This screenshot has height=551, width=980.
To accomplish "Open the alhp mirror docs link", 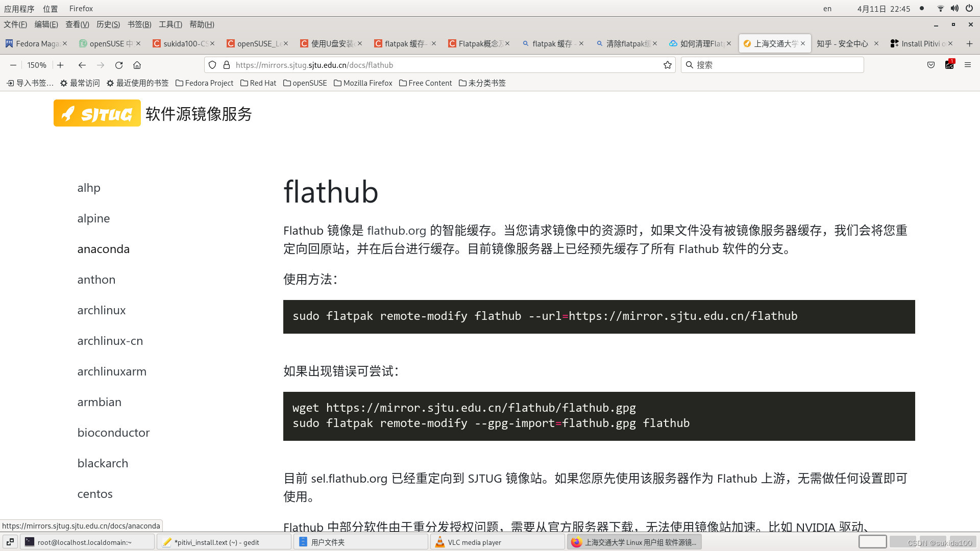I will [x=89, y=188].
